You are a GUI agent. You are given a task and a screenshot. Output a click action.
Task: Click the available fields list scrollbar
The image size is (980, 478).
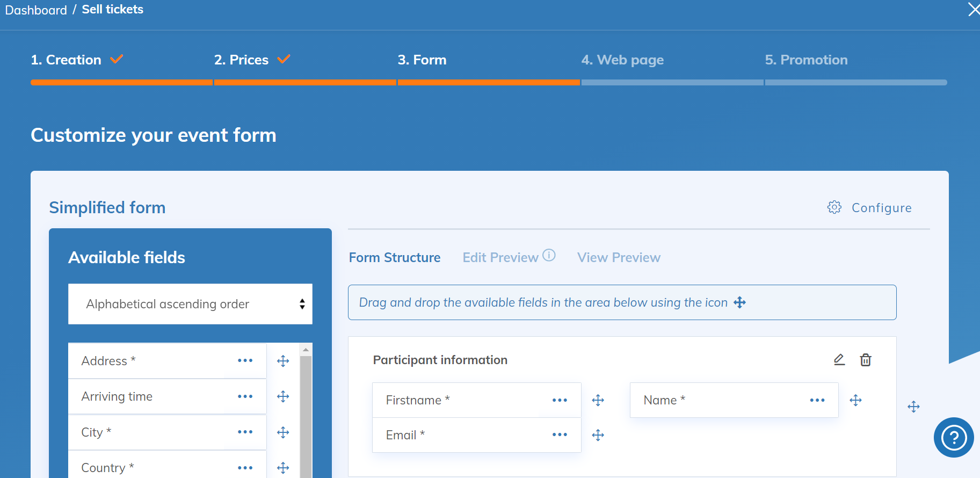(x=306, y=414)
